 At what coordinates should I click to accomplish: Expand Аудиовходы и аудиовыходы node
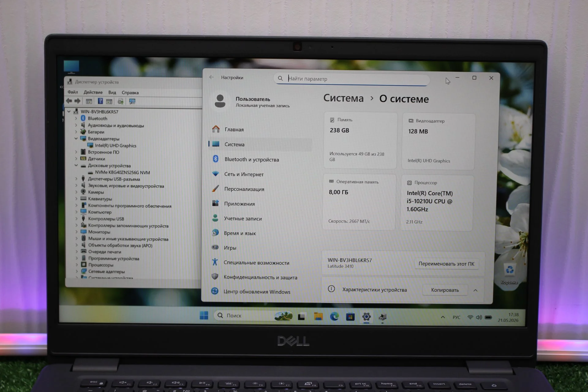coord(76,125)
